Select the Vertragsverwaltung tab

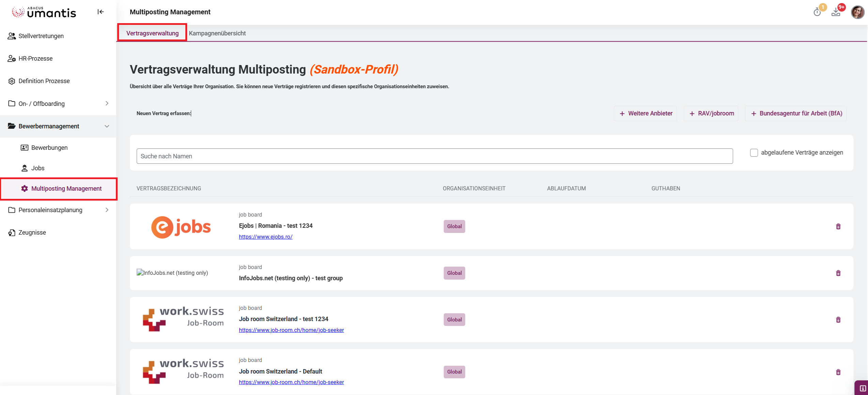point(152,33)
